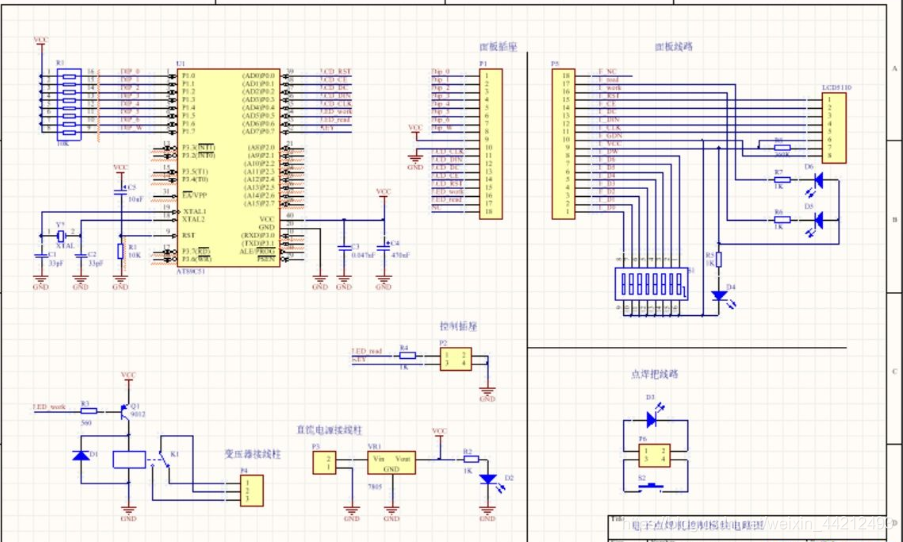Select resistor R5 1K
This screenshot has width=903, height=542.
719,259
